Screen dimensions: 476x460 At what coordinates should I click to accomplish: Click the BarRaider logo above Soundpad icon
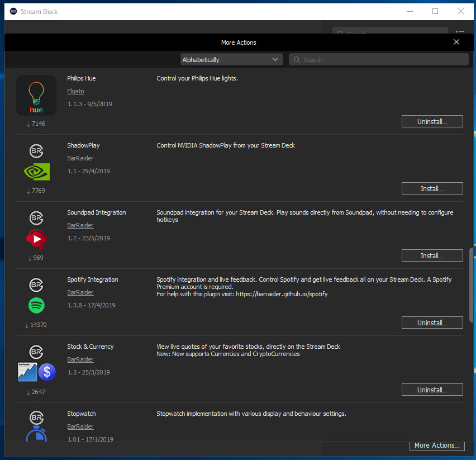coord(36,218)
